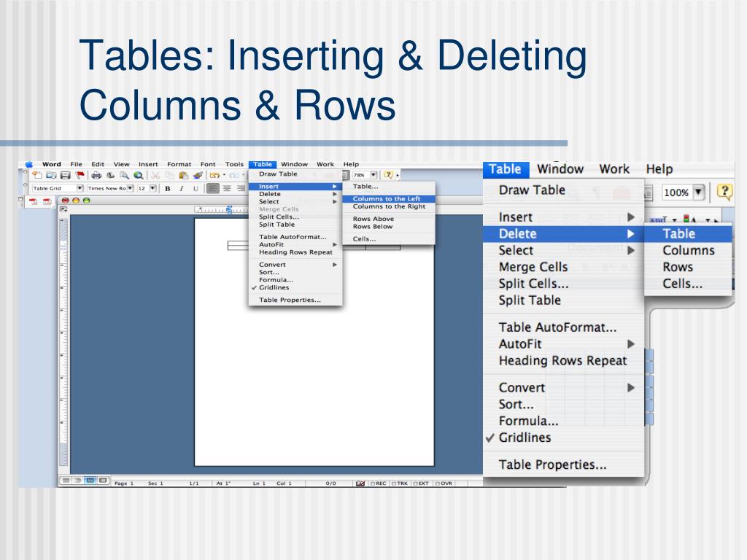Click the Copy icon next to scissors
Viewport: 747px width, 560px height.
[x=169, y=175]
